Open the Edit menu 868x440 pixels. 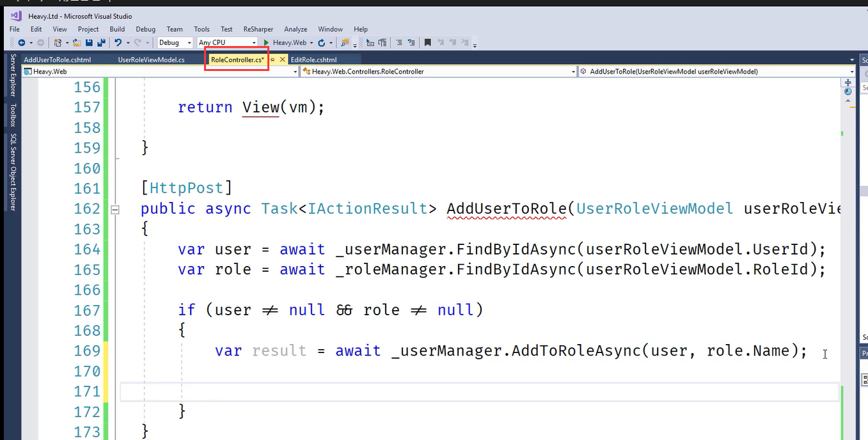click(x=36, y=29)
